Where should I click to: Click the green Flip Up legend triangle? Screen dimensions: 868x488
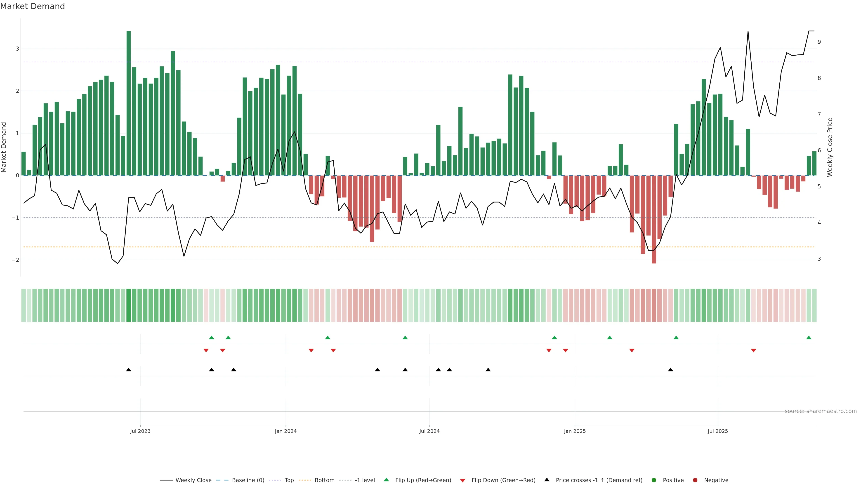click(386, 480)
